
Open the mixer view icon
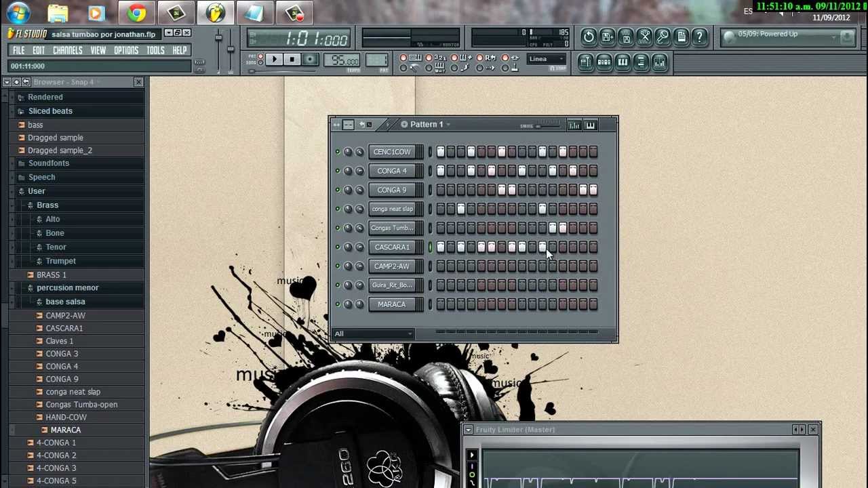(659, 62)
